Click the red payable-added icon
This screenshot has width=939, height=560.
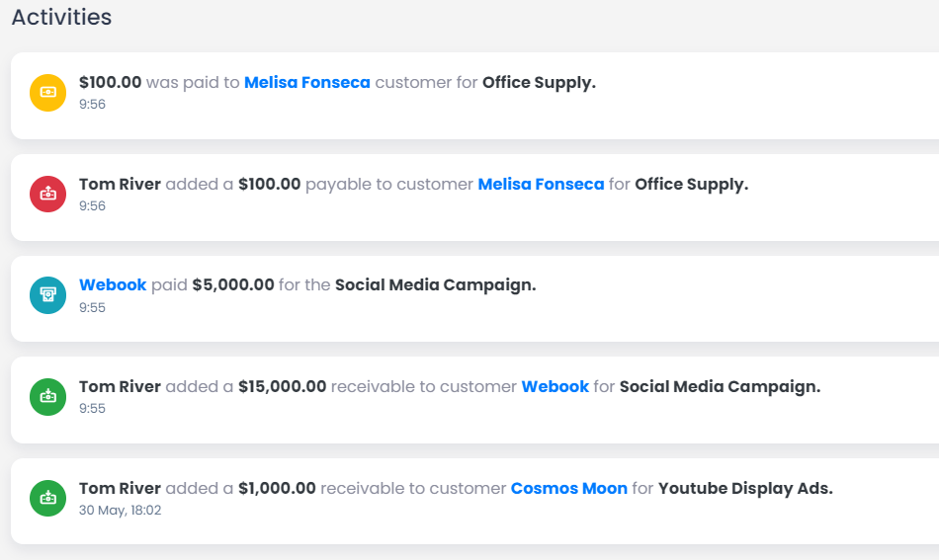[x=47, y=194]
